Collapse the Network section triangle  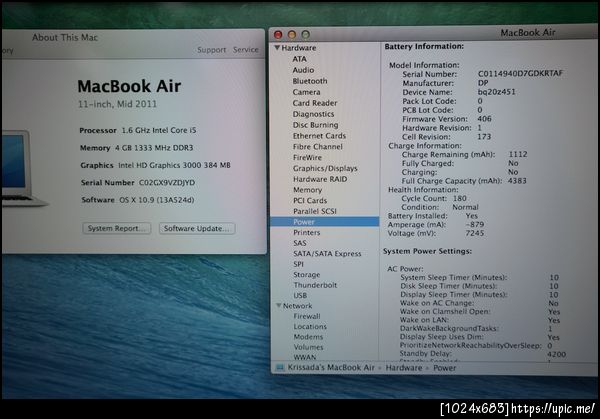(279, 305)
